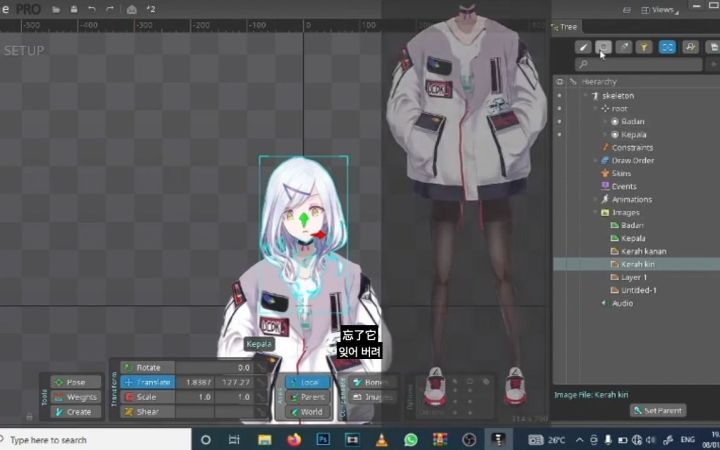Click the Scale X value field

195,397
